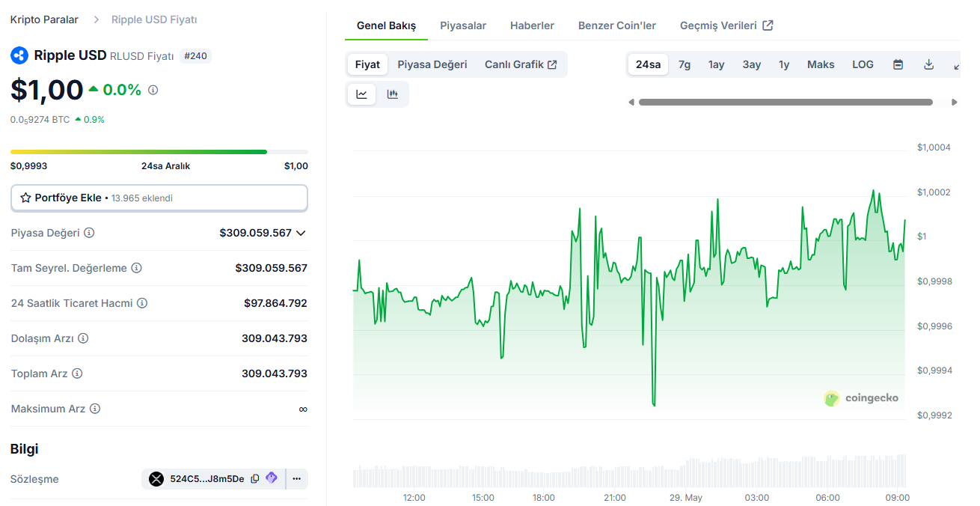Switch to Benzer Coin'ler tab
Screen dimensions: 980x506
coord(617,25)
